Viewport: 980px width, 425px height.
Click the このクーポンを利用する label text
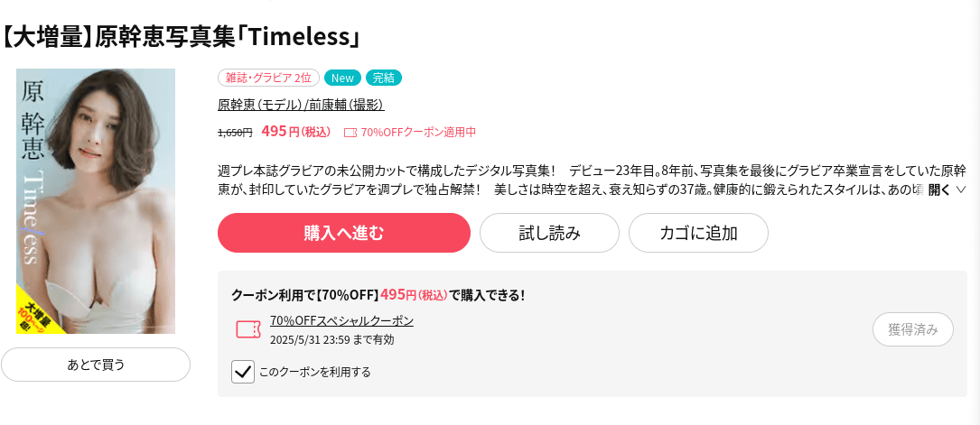point(314,373)
